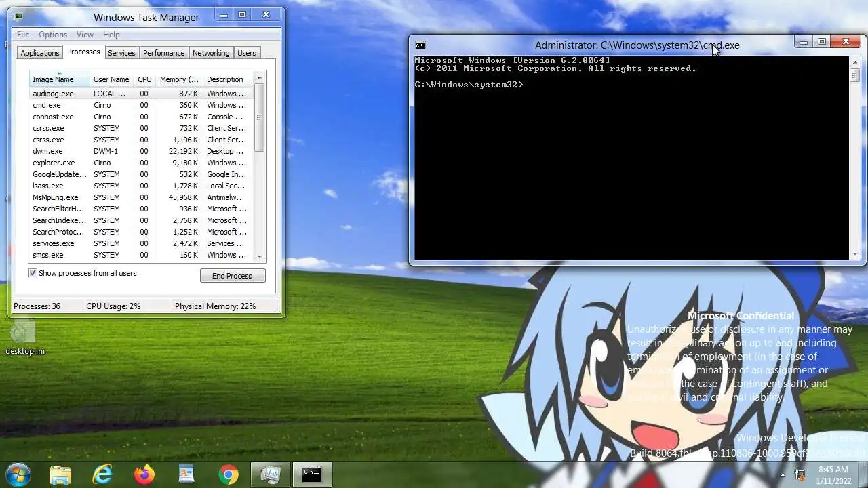
Task: Open Windows Explorer from the taskbar
Action: 60,474
